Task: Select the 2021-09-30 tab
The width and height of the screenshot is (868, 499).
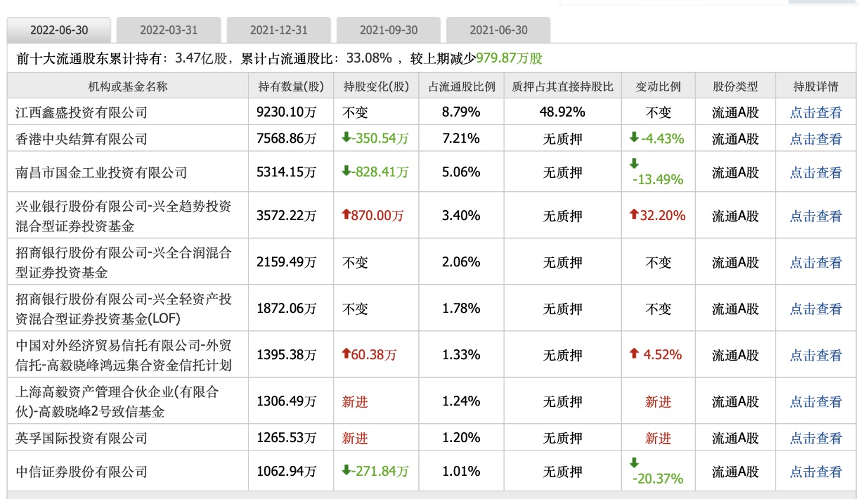Action: click(x=389, y=30)
